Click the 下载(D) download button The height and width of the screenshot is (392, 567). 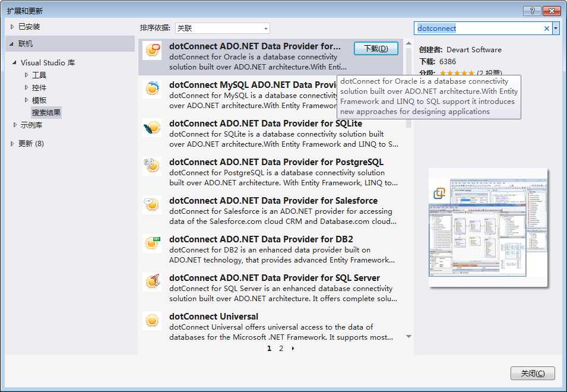pos(376,49)
